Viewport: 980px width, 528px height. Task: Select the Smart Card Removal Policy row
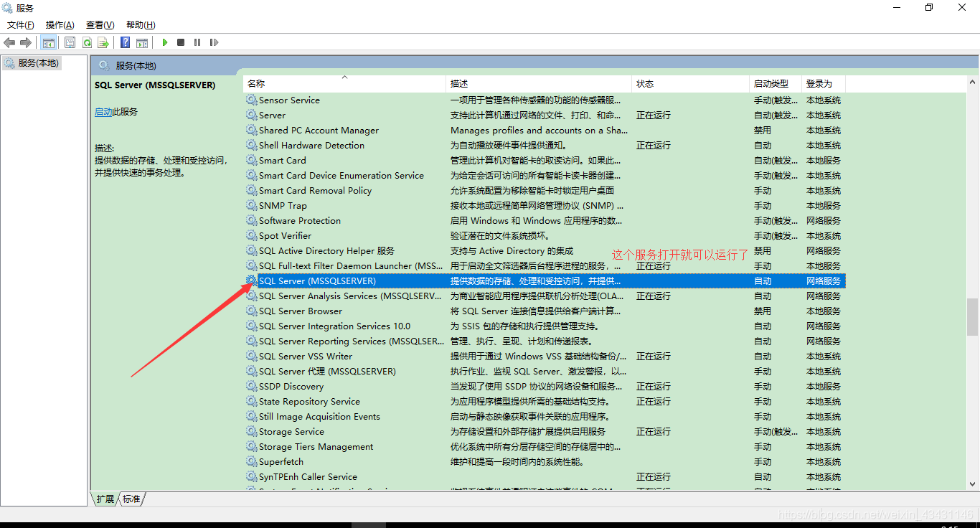coord(545,190)
